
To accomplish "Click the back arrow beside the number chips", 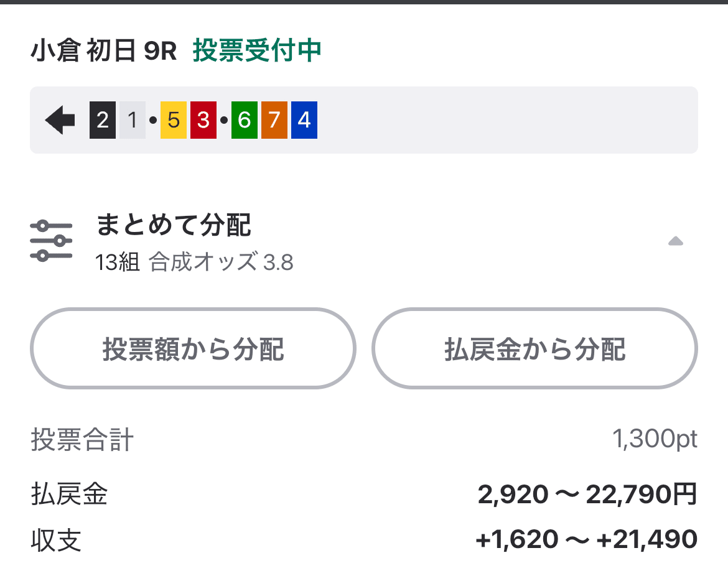I will pos(59,120).
